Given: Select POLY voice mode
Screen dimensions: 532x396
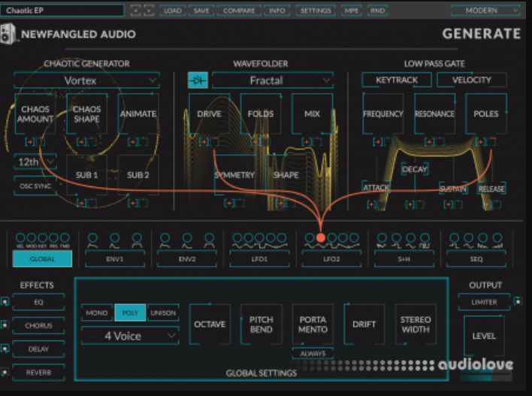Looking at the screenshot, I should pyautogui.click(x=130, y=313).
